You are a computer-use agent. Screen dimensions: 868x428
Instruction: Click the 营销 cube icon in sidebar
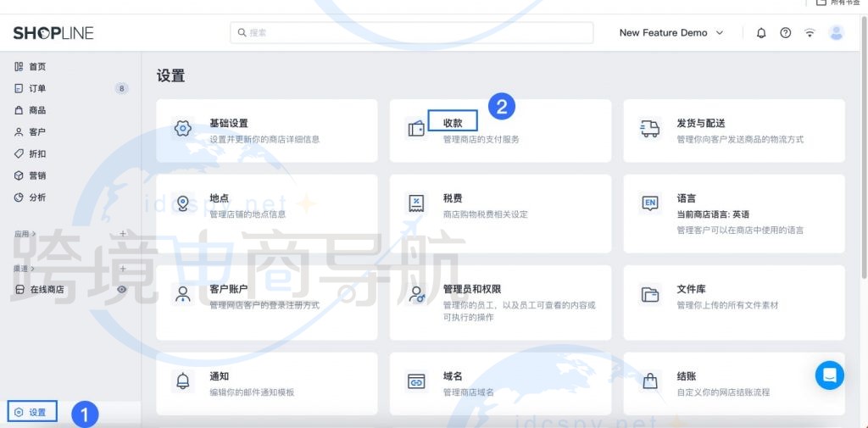point(19,175)
